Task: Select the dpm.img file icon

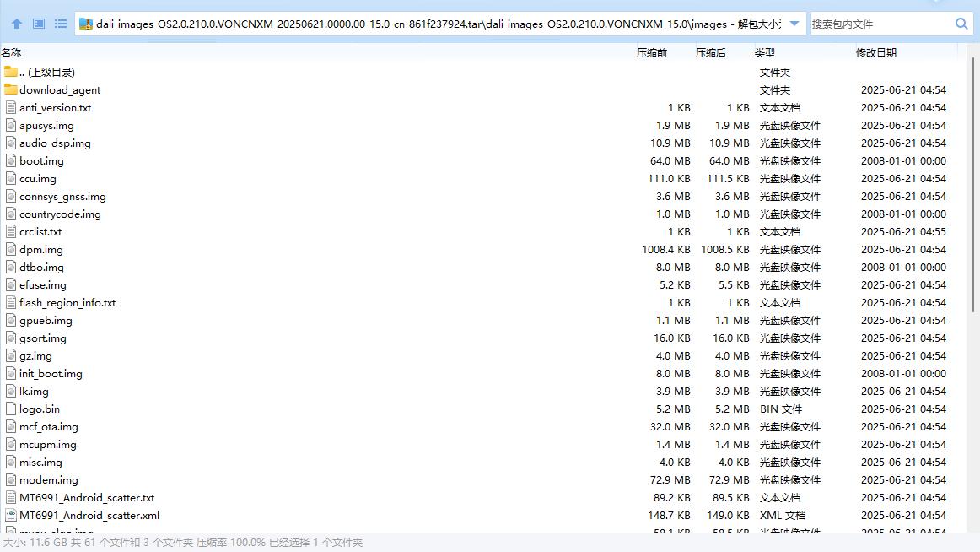Action: tap(11, 249)
